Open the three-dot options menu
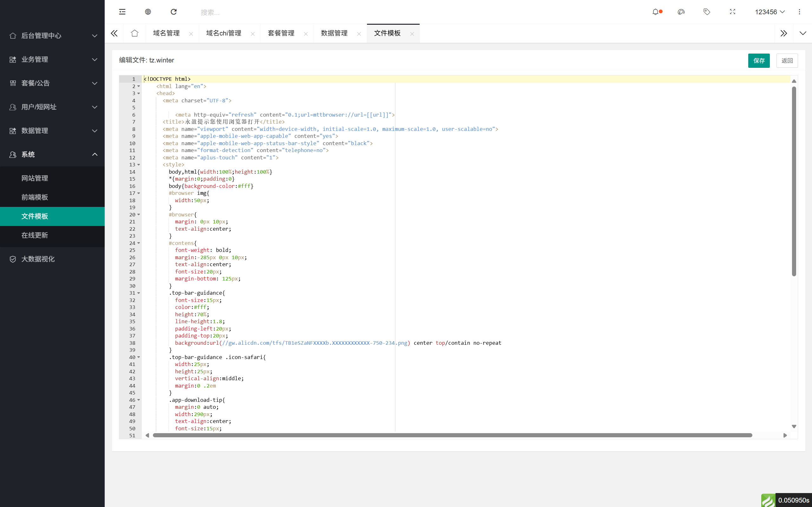Viewport: 812px width, 507px height. pyautogui.click(x=800, y=12)
